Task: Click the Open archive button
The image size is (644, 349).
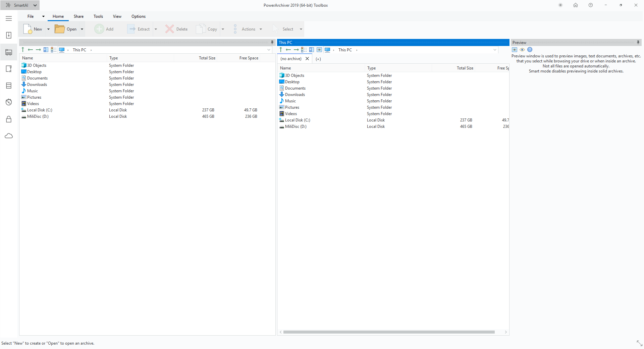Action: 66,29
